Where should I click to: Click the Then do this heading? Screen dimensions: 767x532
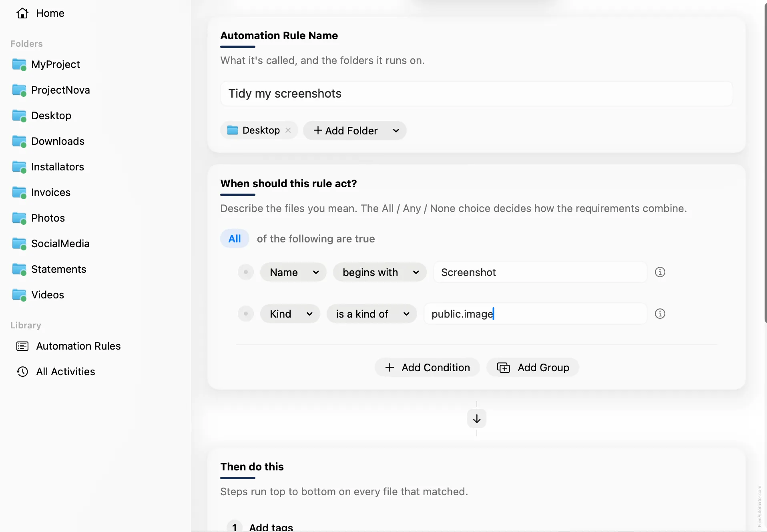tap(252, 467)
